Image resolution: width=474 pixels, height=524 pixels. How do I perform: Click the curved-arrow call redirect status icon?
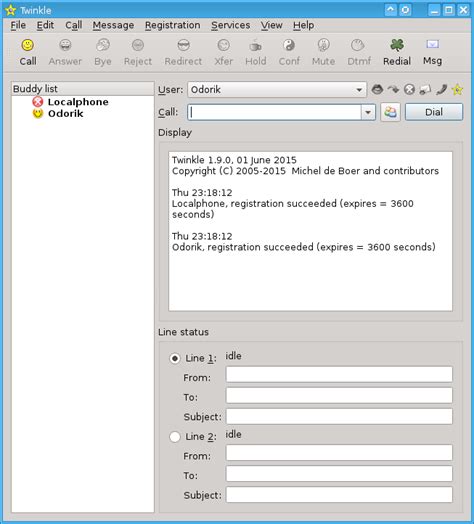(x=393, y=89)
